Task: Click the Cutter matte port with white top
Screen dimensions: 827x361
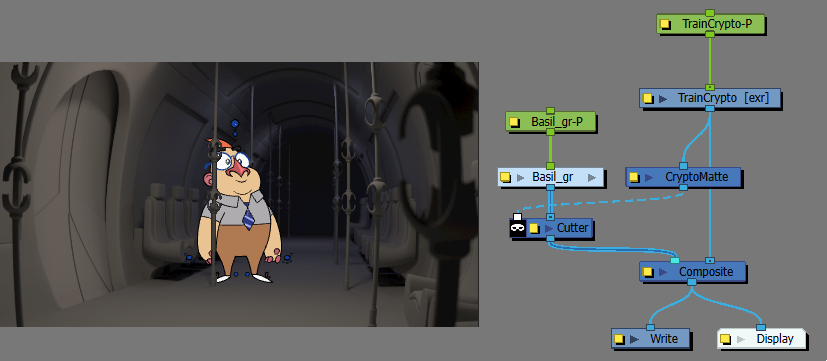Action: (517, 217)
